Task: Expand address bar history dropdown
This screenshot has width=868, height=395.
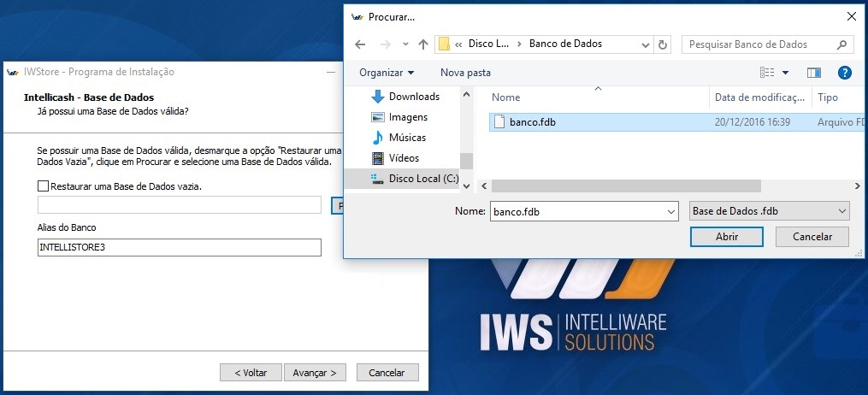Action: point(646,44)
